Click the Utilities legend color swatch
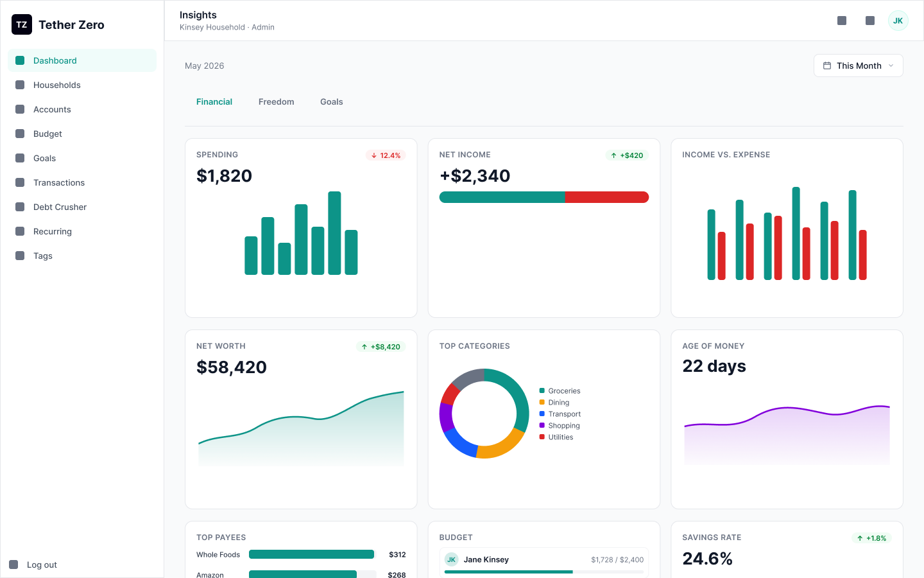This screenshot has height=578, width=924. pyautogui.click(x=542, y=437)
